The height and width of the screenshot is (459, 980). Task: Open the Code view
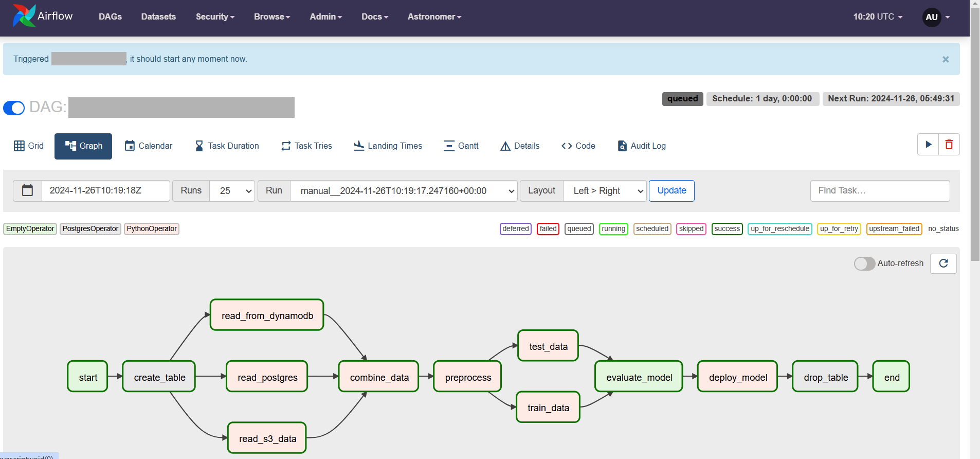click(x=578, y=146)
